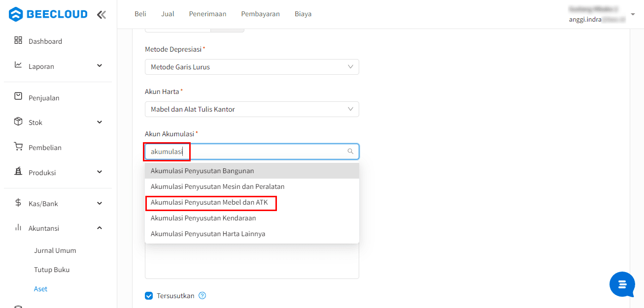Click the Penjualan sidebar icon
644x308 pixels.
pos(18,96)
